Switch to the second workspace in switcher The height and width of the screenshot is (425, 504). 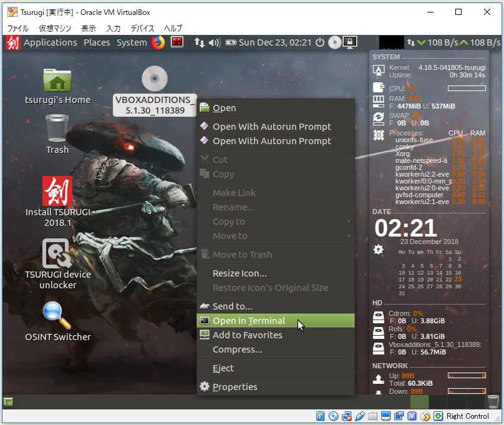(x=437, y=402)
